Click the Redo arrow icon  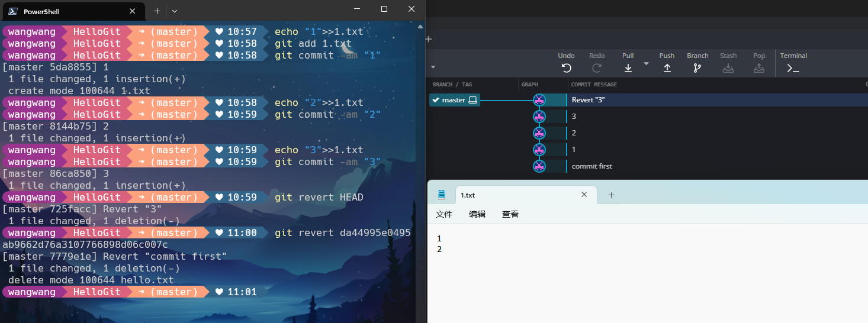click(x=597, y=68)
